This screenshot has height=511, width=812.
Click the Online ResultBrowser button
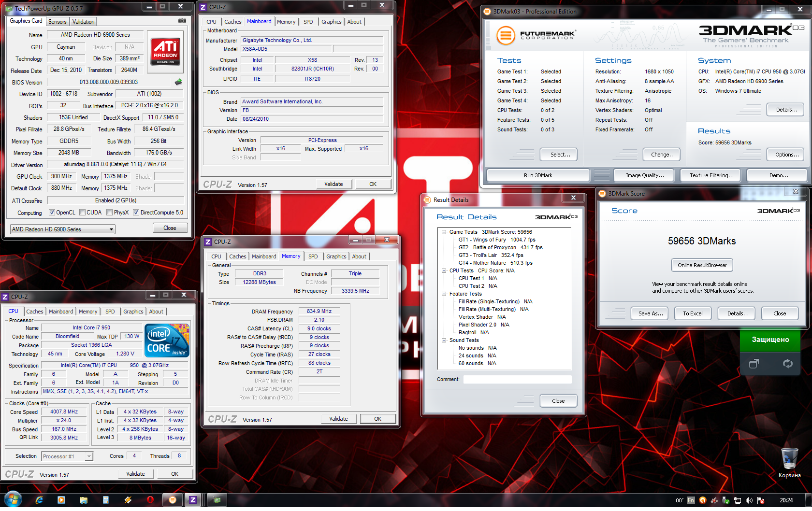click(702, 265)
